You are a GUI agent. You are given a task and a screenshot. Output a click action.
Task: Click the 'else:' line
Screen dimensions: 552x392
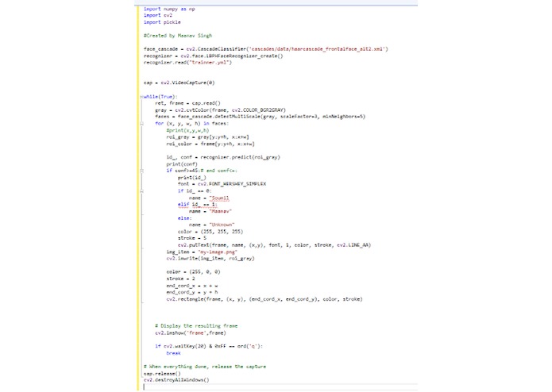pos(185,218)
